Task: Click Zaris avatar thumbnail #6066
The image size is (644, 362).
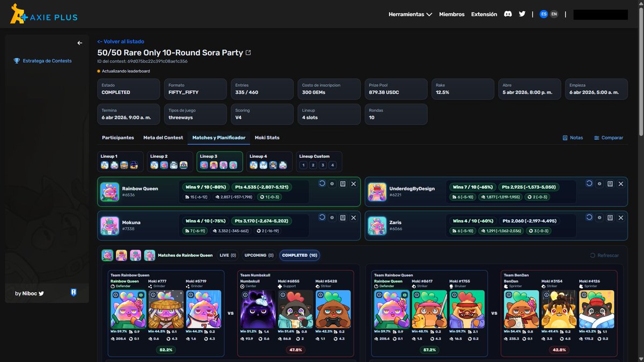Action: click(x=377, y=226)
